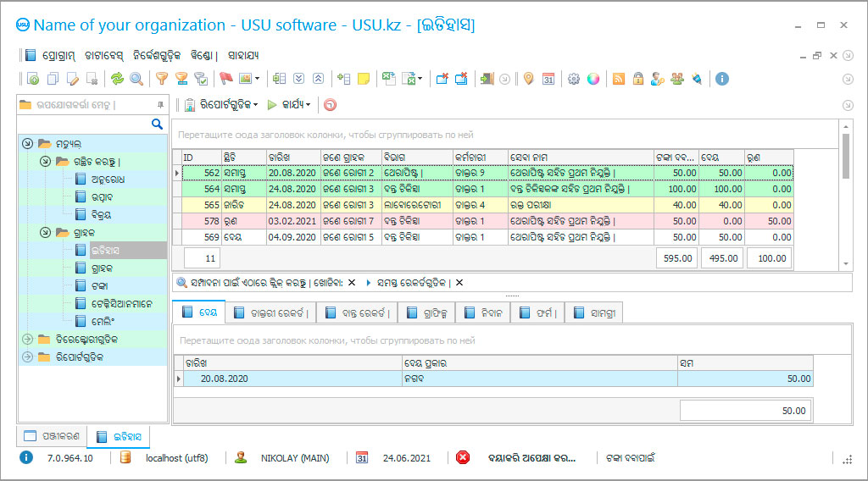This screenshot has height=481, width=868.
Task: Collapse the ମଡ୍ୟୁଲ tree node
Action: 27,144
